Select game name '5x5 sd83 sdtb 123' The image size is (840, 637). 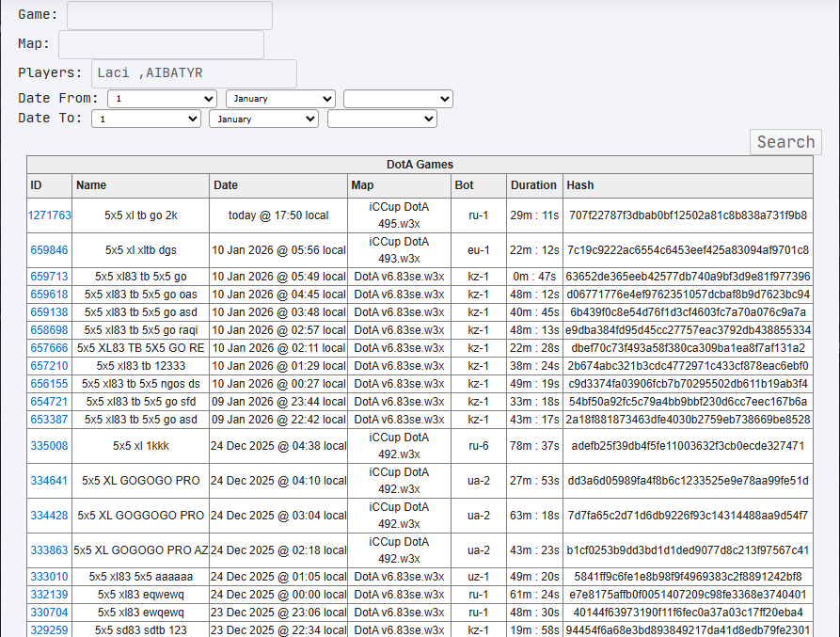coord(141,630)
